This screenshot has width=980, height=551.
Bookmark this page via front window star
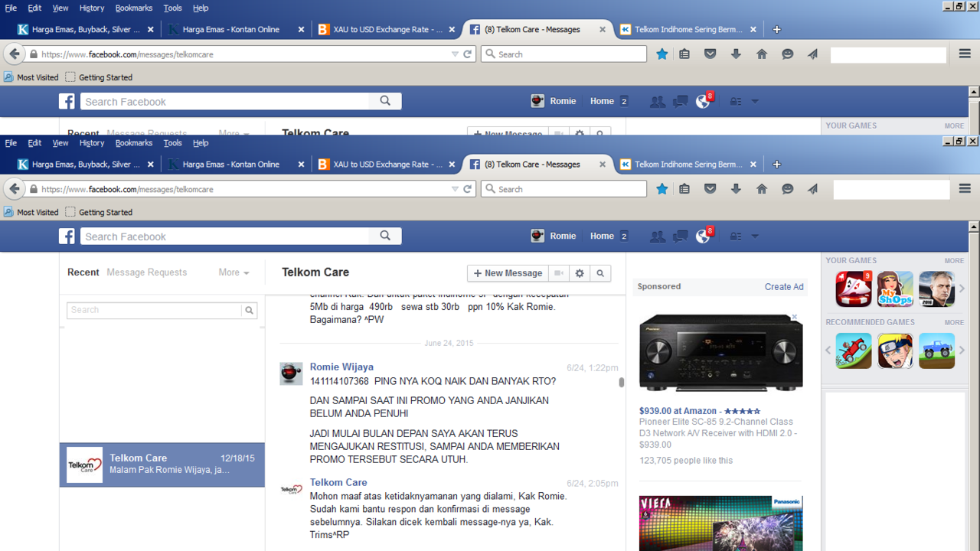tap(662, 189)
